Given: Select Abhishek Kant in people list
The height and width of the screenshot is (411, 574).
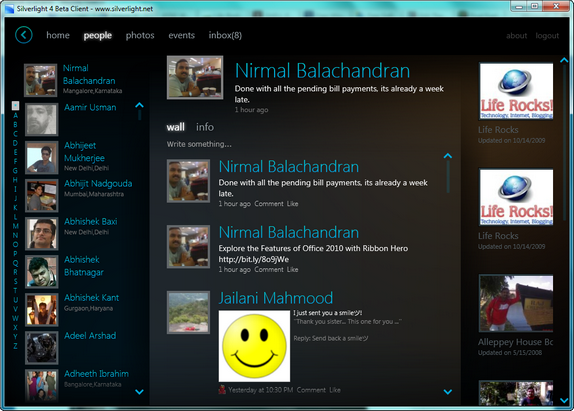Looking at the screenshot, I should pyautogui.click(x=92, y=298).
